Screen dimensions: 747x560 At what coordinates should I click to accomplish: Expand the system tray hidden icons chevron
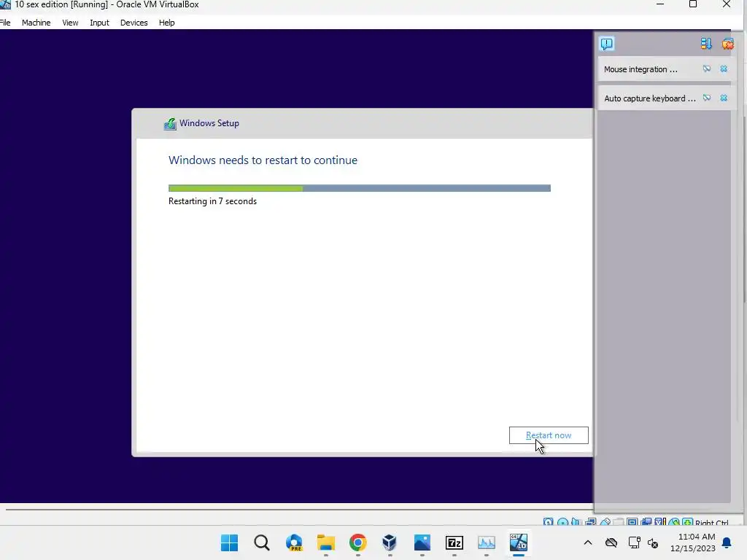(x=588, y=542)
